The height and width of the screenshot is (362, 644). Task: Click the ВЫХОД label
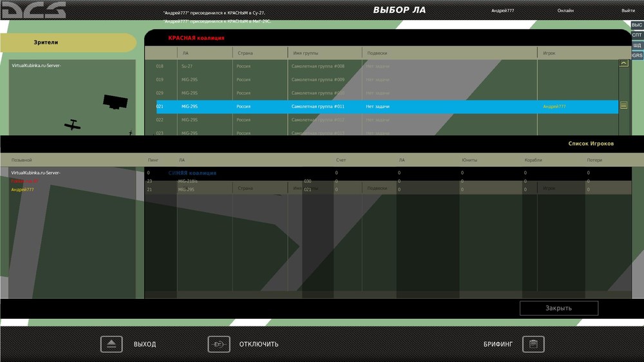click(x=144, y=345)
